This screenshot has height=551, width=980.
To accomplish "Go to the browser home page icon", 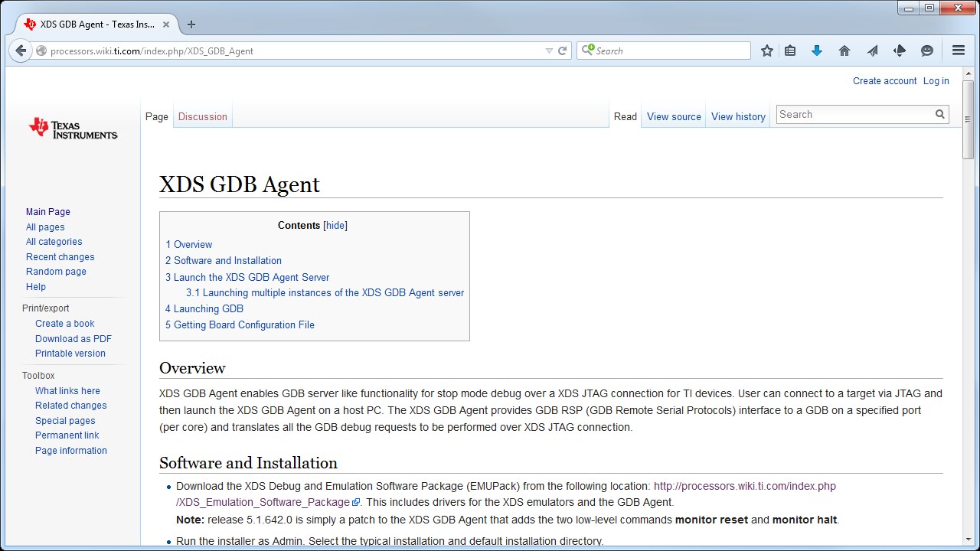I will 844,51.
